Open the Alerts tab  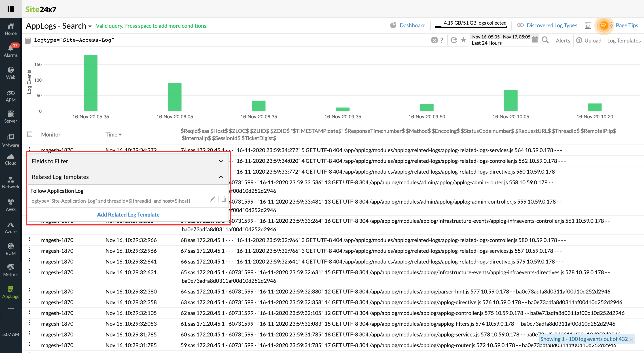point(563,40)
